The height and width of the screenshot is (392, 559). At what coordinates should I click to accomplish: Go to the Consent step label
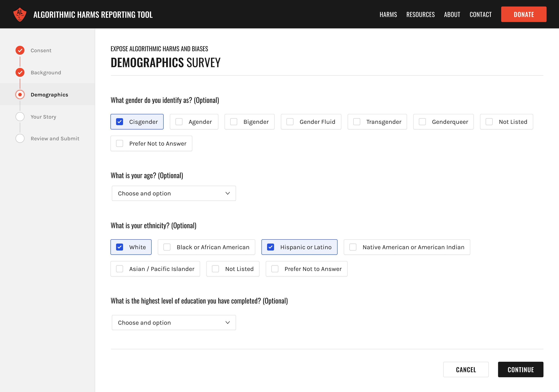[x=41, y=50]
